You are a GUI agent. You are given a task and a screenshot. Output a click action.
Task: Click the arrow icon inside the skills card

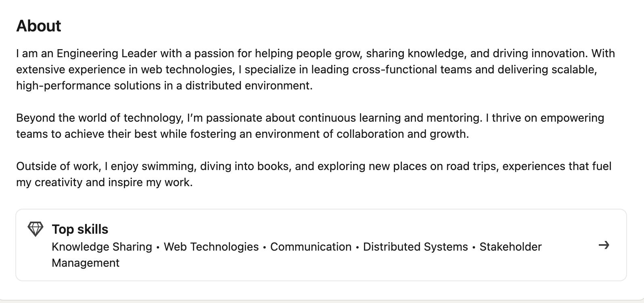coord(604,245)
